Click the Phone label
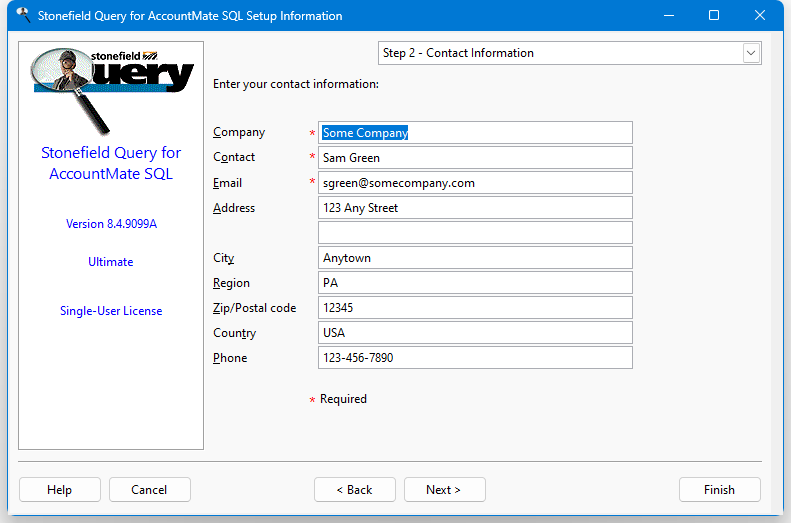 pos(230,358)
